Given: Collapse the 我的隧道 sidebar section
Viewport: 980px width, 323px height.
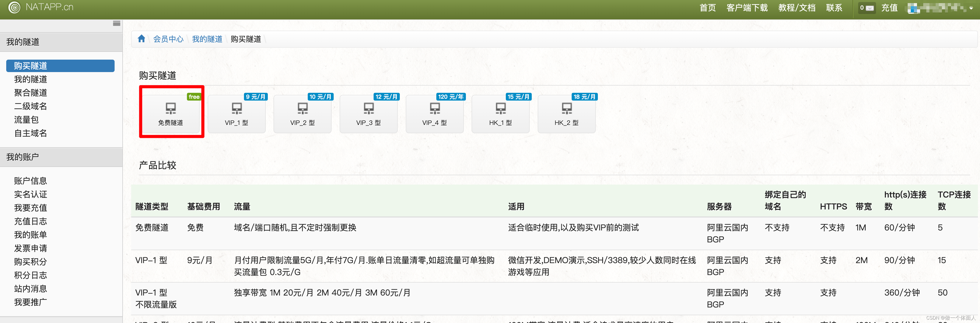Looking at the screenshot, I should [23, 42].
